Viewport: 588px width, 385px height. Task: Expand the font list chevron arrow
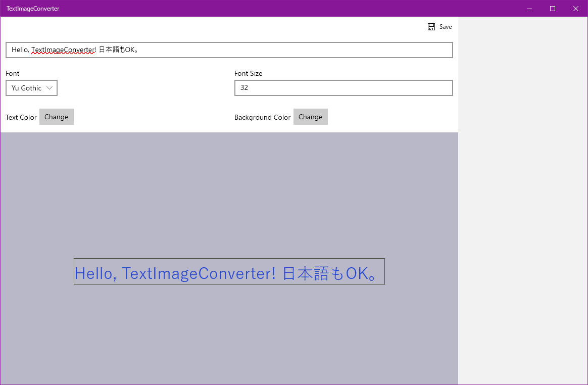pyautogui.click(x=50, y=88)
